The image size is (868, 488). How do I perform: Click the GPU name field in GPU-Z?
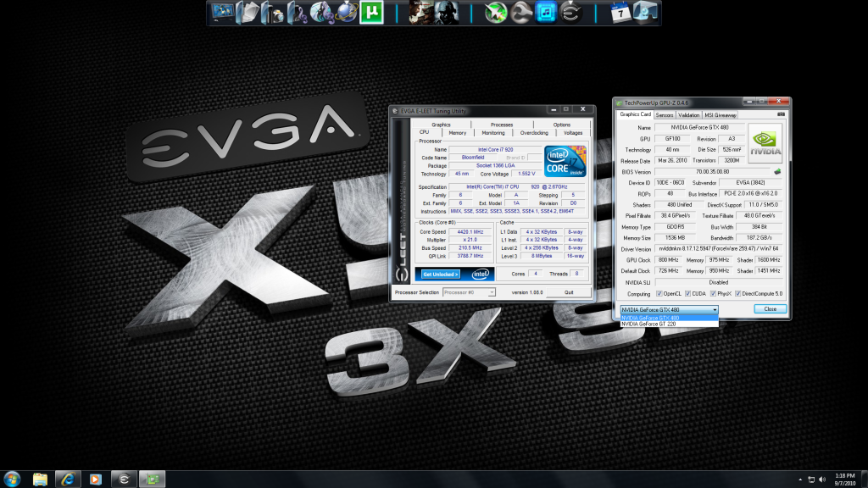tap(699, 128)
